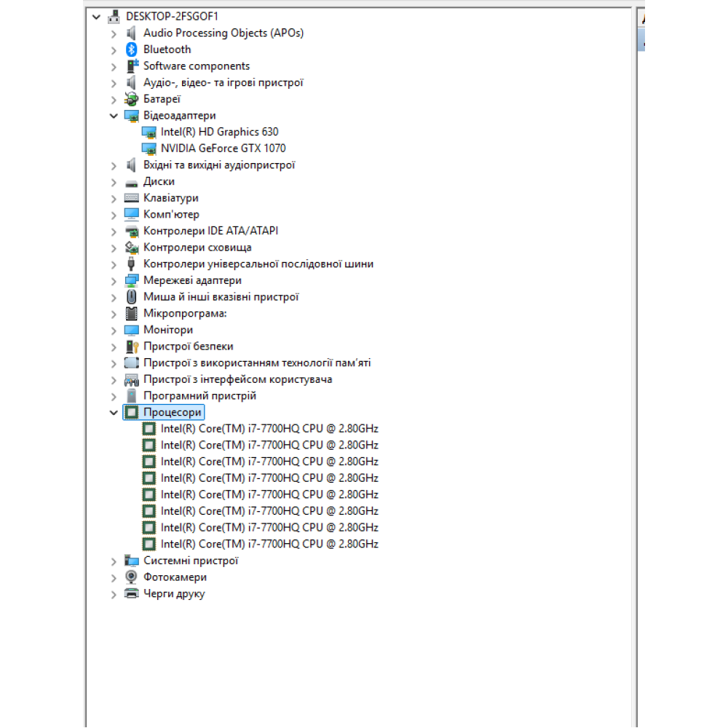Click the Контролери IDE ATA/ATAPI icon
728x728 pixels.
(x=131, y=232)
